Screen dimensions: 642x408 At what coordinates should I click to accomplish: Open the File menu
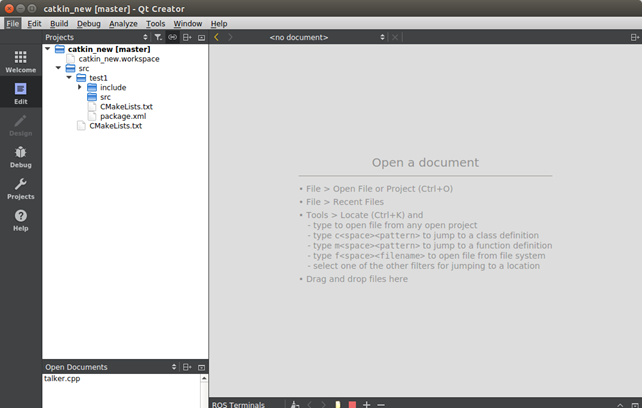[x=12, y=23]
